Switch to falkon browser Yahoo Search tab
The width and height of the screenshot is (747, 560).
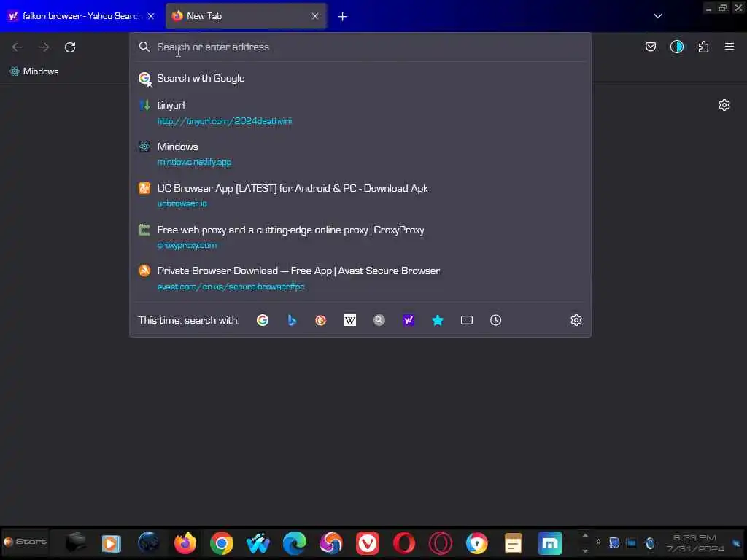coord(82,16)
